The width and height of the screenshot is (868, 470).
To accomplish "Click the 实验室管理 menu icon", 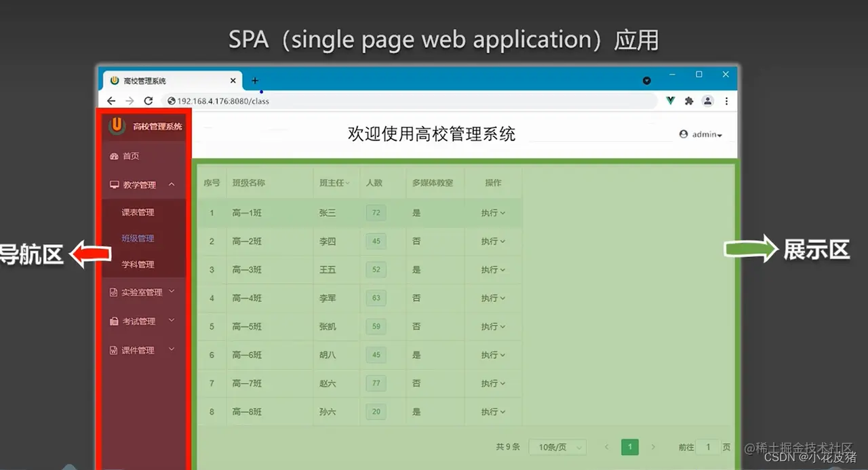I will pyautogui.click(x=114, y=292).
